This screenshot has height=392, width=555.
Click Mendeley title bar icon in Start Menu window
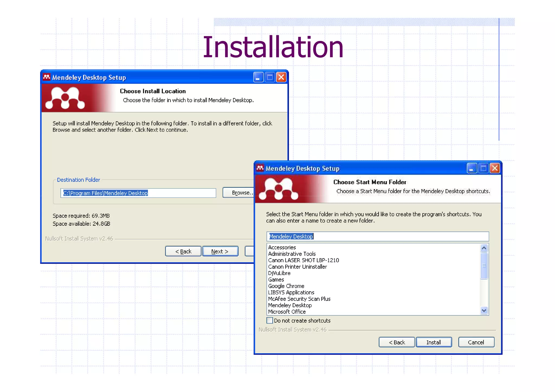click(x=260, y=168)
